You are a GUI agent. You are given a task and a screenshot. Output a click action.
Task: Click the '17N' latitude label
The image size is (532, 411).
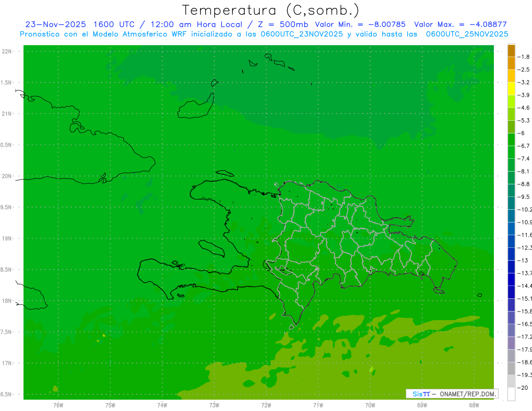point(8,363)
